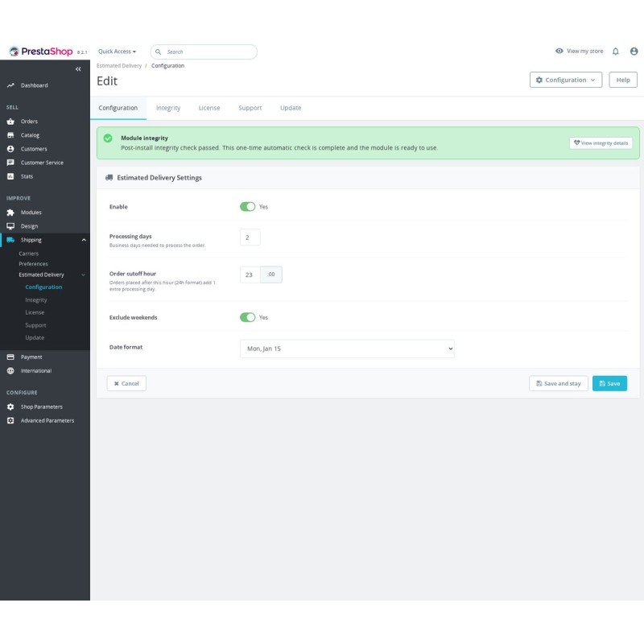The width and height of the screenshot is (644, 644).
Task: Click View integrity details button
Action: point(601,143)
